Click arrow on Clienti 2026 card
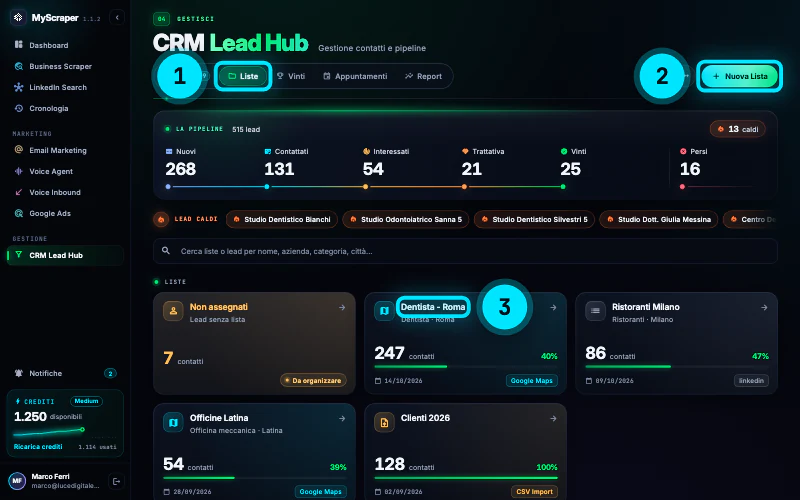800x500 pixels. tap(553, 418)
